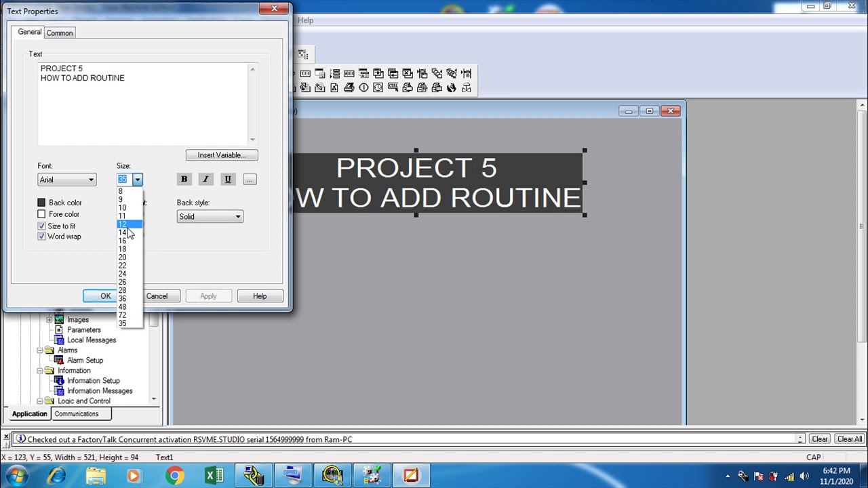This screenshot has width=868, height=488.
Task: Click the dark Back color swatch
Action: coord(41,203)
